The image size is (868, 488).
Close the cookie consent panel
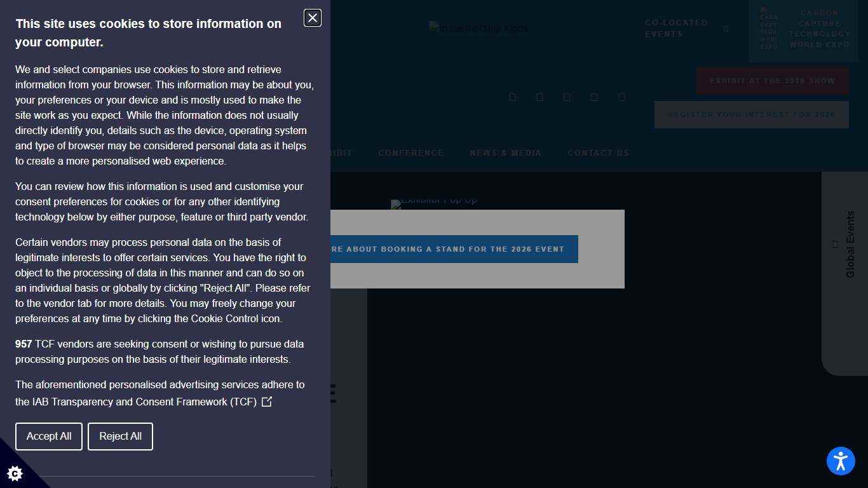313,18
